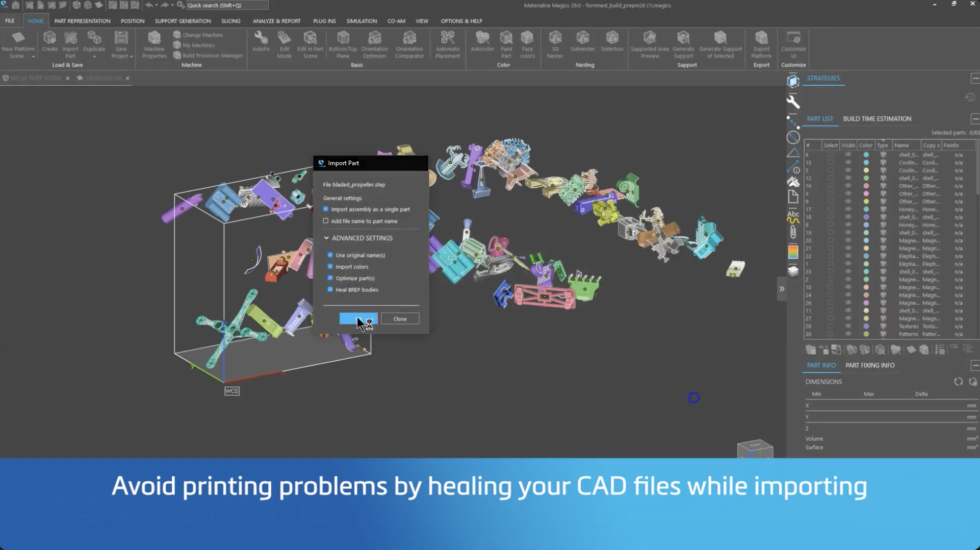Click the view orientation cube
The image size is (980, 550).
(x=755, y=448)
